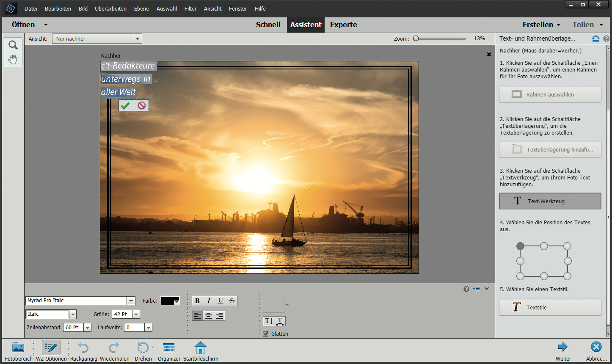Select top-left text position
The height and width of the screenshot is (364, 612).
point(520,246)
